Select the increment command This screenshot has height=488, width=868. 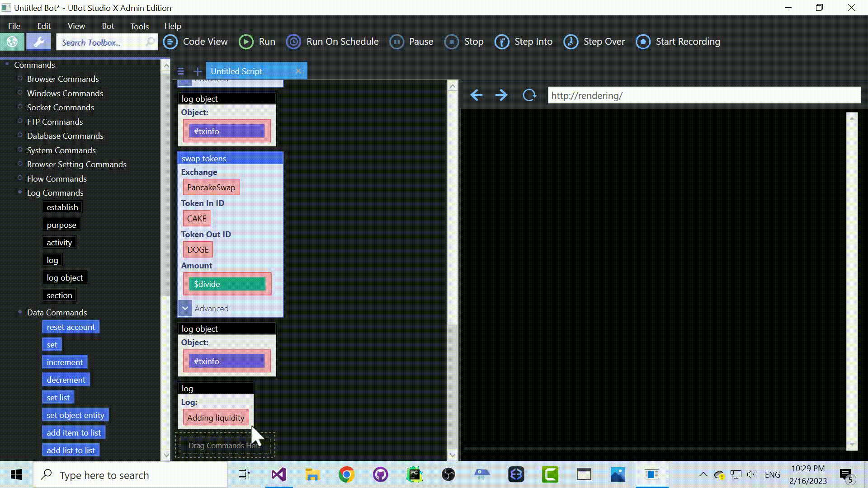coord(65,362)
